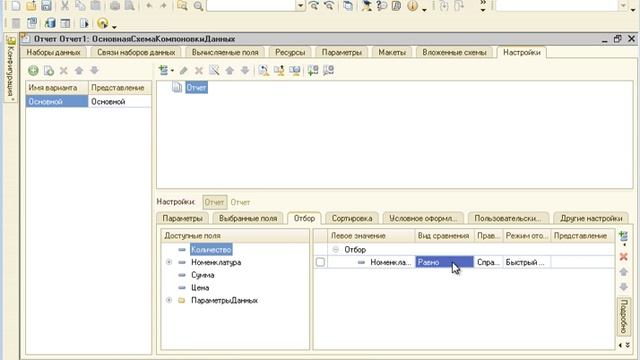
Task: Add a new report variant with green plus
Action: (33, 71)
